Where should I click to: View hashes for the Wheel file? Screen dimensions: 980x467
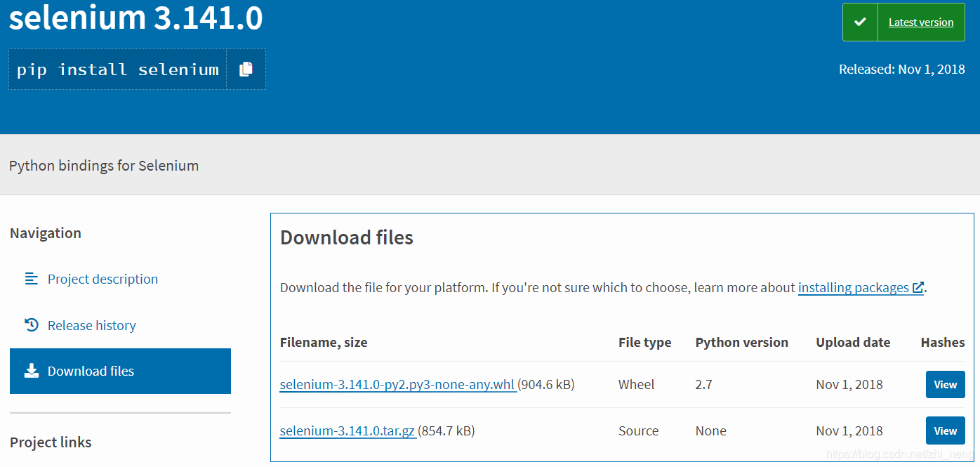pos(946,384)
